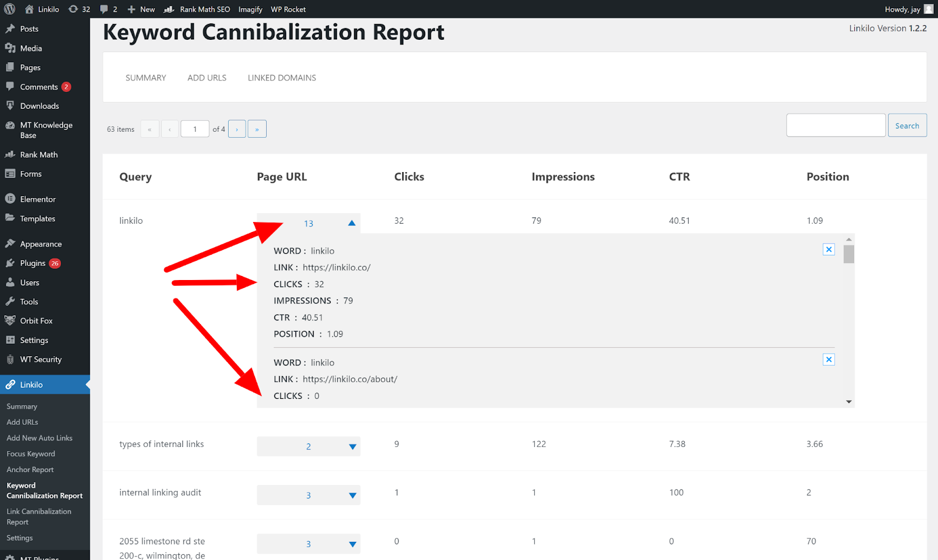Click the Appearance brush icon
This screenshot has height=560, width=938.
point(10,244)
